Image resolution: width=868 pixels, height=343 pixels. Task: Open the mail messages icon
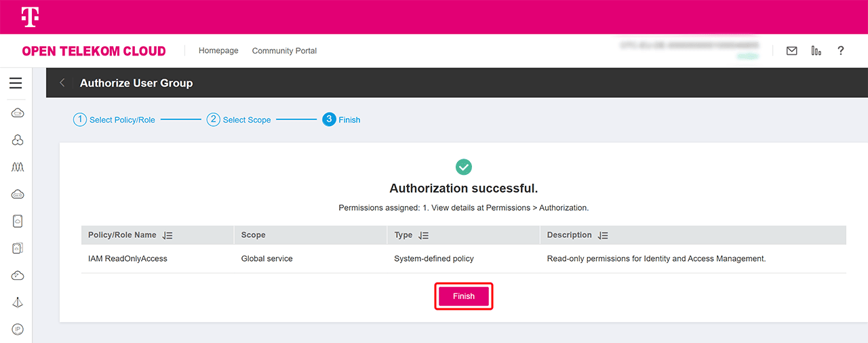point(791,51)
